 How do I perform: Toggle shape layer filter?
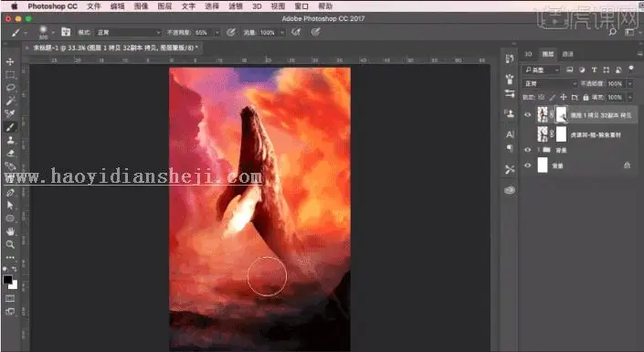607,69
